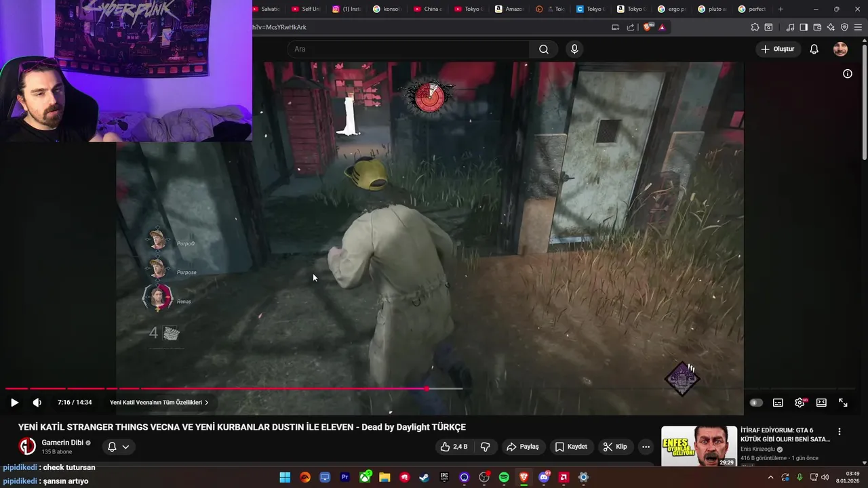Open options menu for GTA 6 suggestion
Image resolution: width=868 pixels, height=488 pixels.
[840, 432]
